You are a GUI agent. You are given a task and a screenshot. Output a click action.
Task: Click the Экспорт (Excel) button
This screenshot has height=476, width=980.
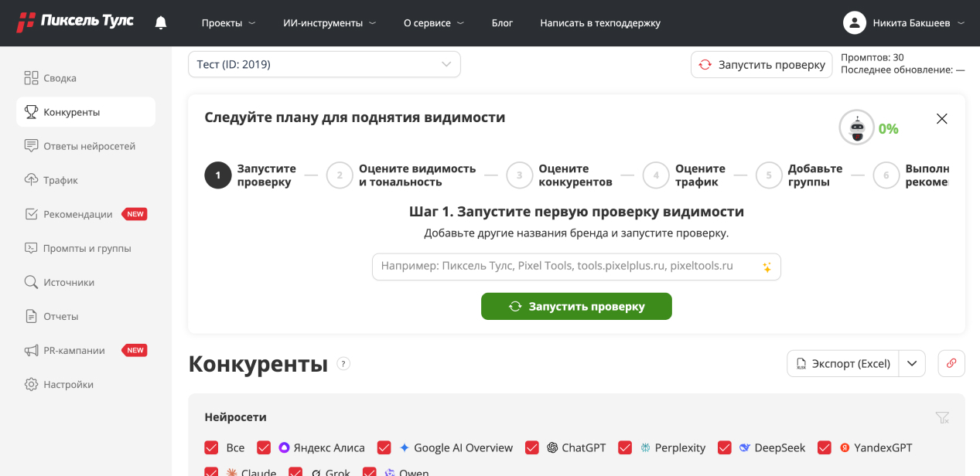click(843, 363)
